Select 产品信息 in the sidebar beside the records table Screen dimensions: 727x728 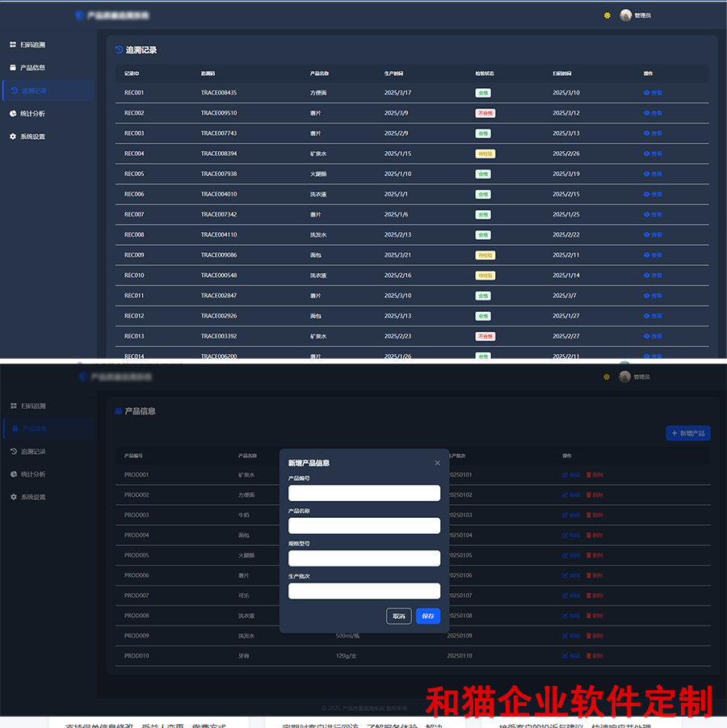(x=32, y=68)
